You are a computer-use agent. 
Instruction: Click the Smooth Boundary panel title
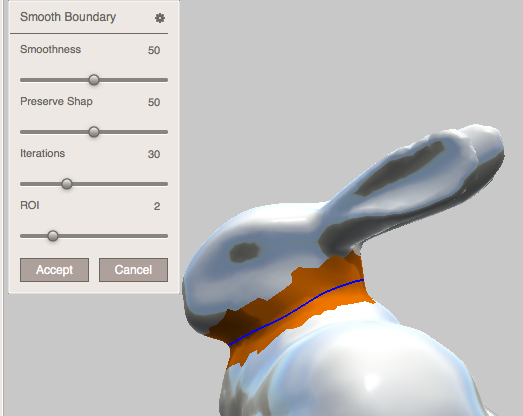(x=68, y=17)
